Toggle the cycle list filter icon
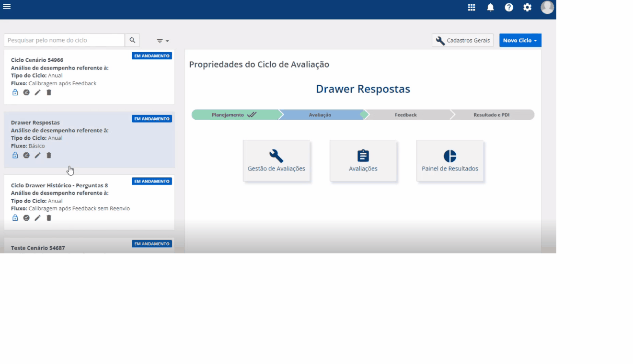The width and height of the screenshot is (633, 364). pyautogui.click(x=160, y=40)
